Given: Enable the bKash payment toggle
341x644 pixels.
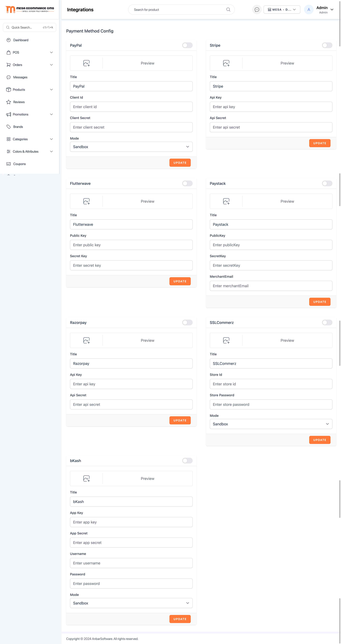Looking at the screenshot, I should point(188,461).
